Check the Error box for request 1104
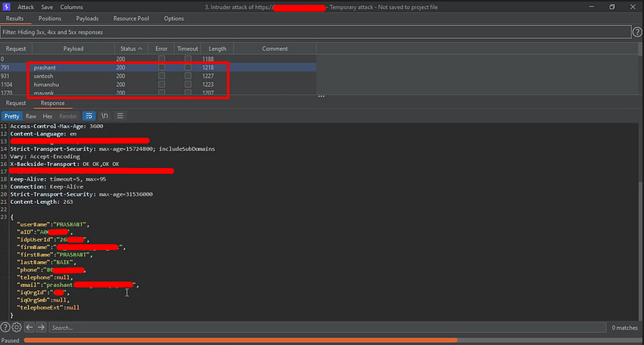The width and height of the screenshot is (644, 345). (162, 85)
